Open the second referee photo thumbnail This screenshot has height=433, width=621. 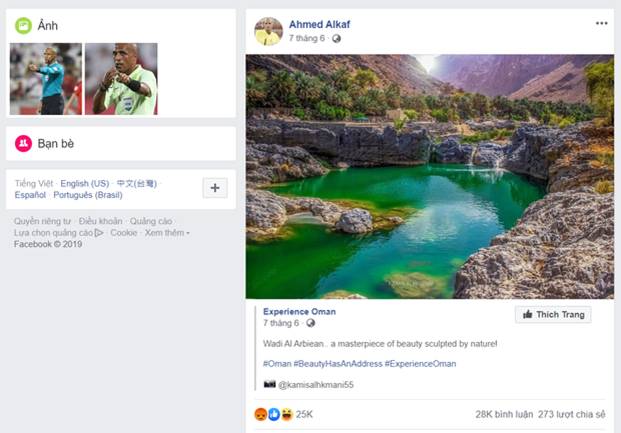pyautogui.click(x=121, y=79)
